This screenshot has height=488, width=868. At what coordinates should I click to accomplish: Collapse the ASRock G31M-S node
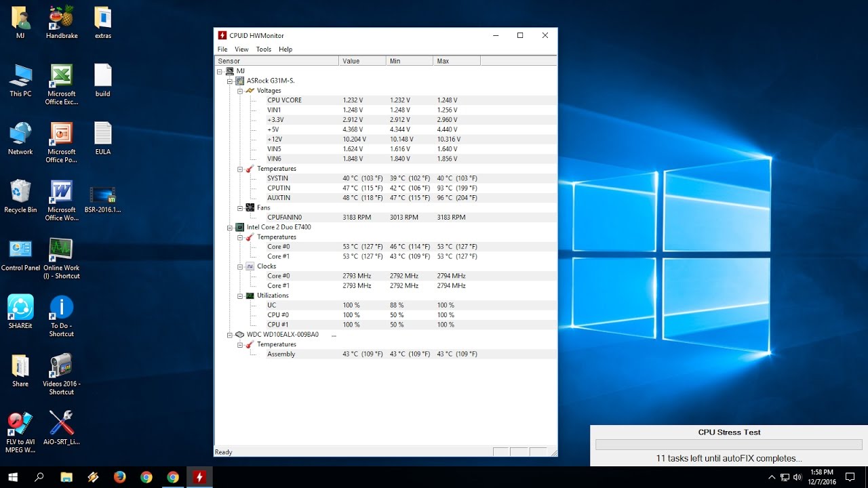230,81
